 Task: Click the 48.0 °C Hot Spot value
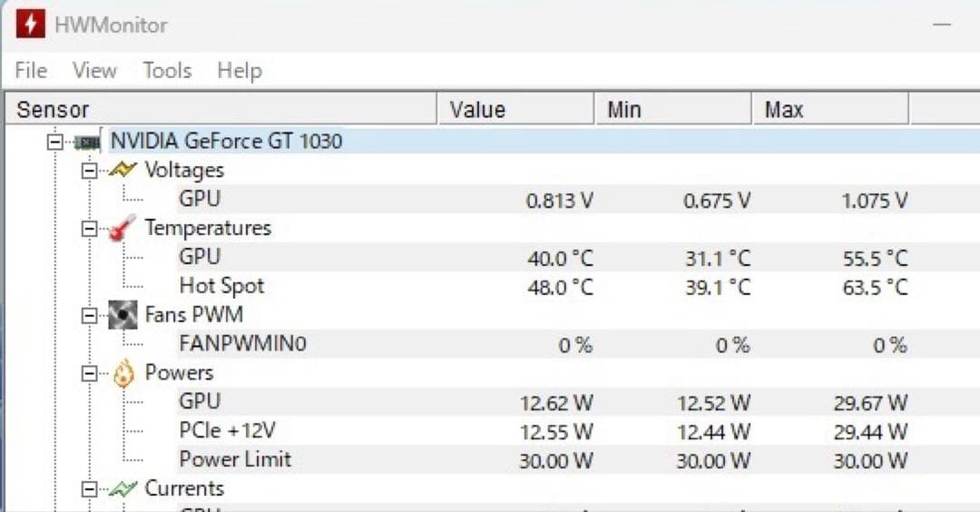click(x=561, y=288)
